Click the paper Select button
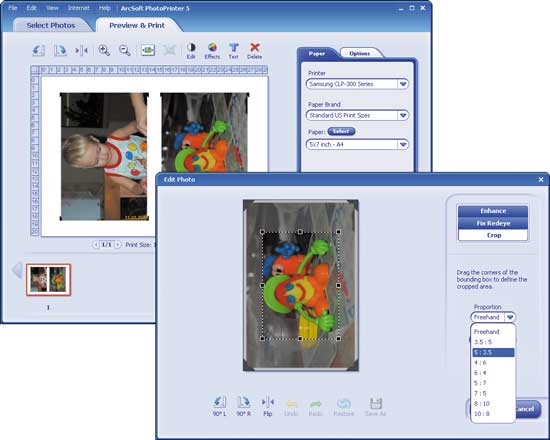Image resolution: width=550 pixels, height=440 pixels. (x=341, y=131)
